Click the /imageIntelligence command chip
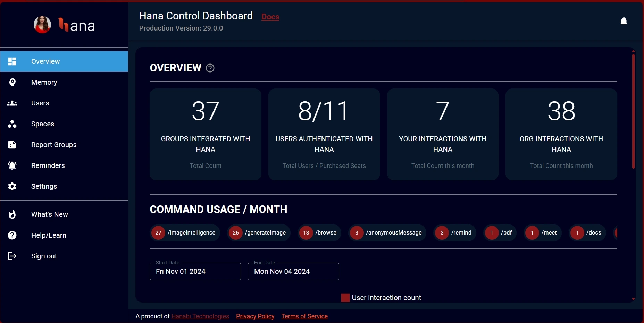Screen dimensions: 644x323 click(185, 232)
